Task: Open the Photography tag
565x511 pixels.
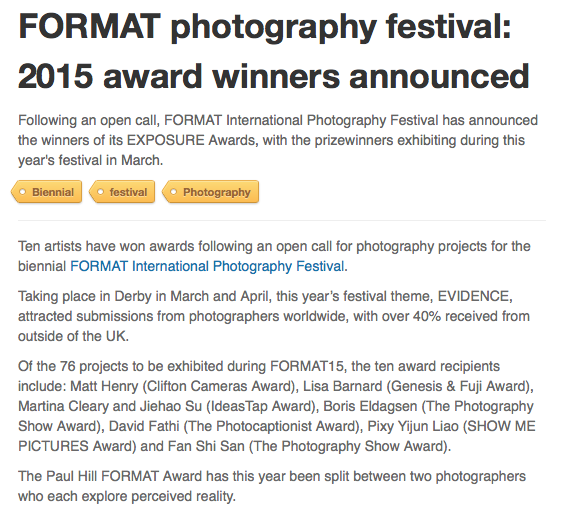Action: (211, 192)
